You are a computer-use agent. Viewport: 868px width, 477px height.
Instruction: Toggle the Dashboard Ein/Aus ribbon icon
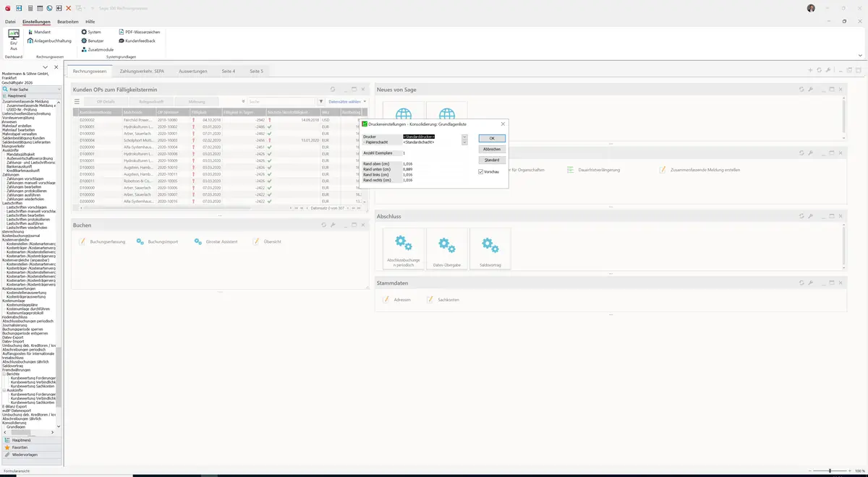click(x=14, y=39)
